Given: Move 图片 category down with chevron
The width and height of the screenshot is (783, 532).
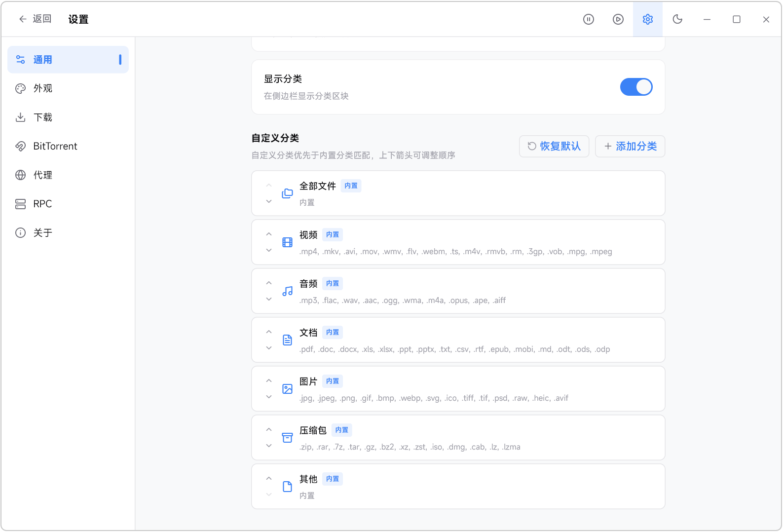Looking at the screenshot, I should pyautogui.click(x=269, y=397).
